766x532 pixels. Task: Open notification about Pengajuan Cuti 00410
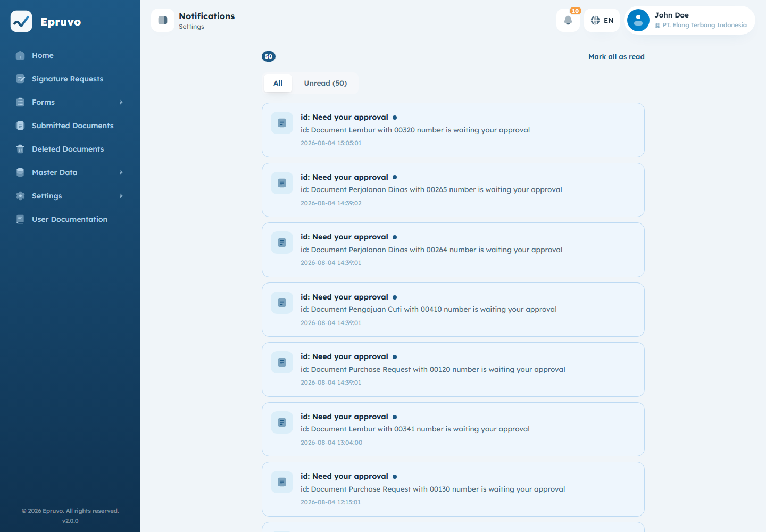pos(453,310)
